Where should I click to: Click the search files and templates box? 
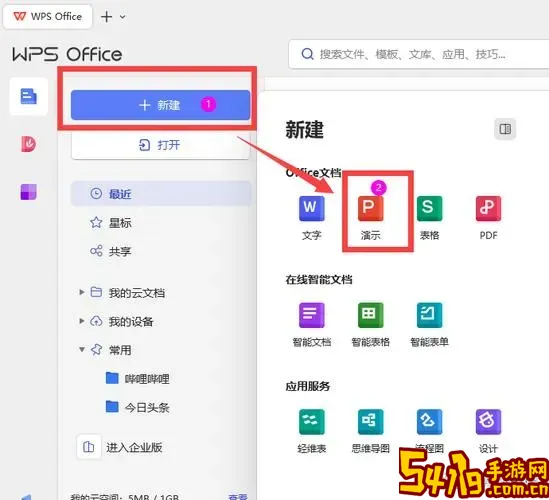(x=418, y=54)
